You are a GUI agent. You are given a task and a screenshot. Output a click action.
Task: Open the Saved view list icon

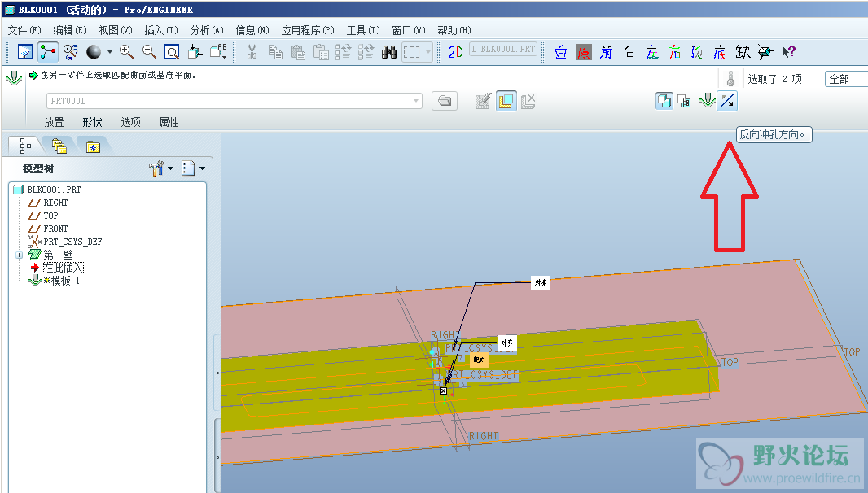coord(219,52)
